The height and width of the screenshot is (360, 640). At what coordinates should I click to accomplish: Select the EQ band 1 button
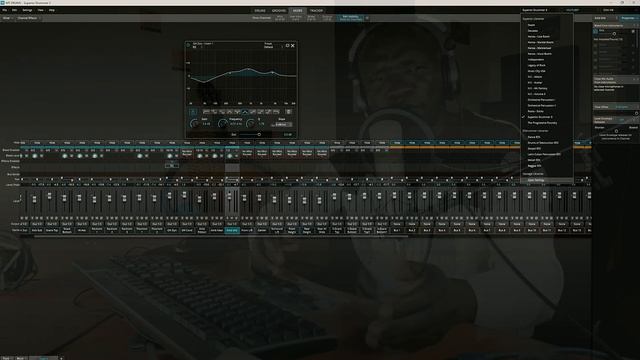193,111
